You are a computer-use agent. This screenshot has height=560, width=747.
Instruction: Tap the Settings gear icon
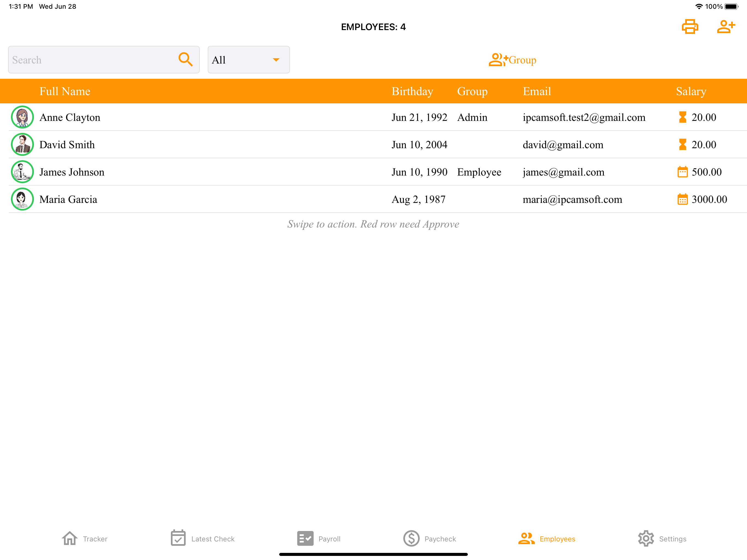click(x=646, y=538)
